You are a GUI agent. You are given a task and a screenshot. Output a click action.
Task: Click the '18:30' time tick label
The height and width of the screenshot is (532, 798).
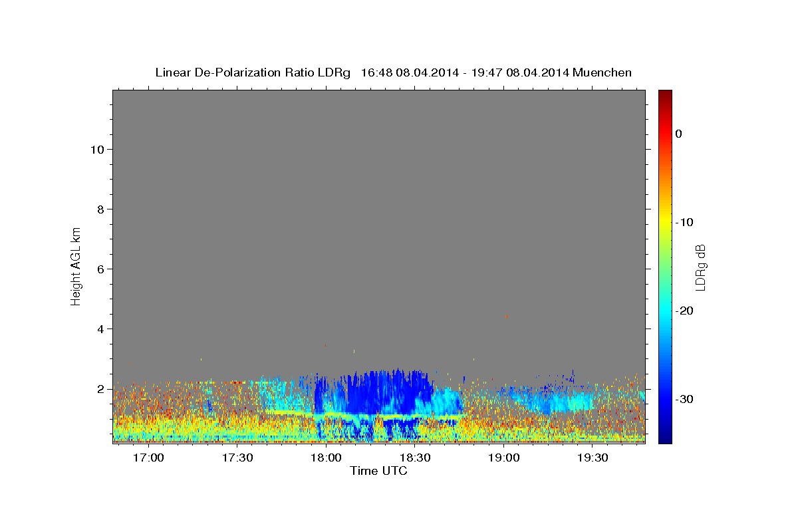pos(415,458)
